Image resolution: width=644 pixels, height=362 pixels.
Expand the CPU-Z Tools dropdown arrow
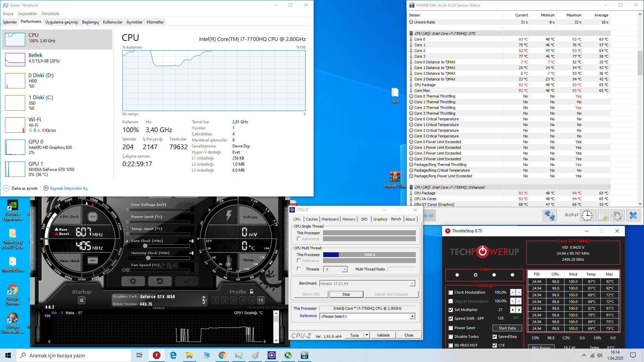coord(367,335)
